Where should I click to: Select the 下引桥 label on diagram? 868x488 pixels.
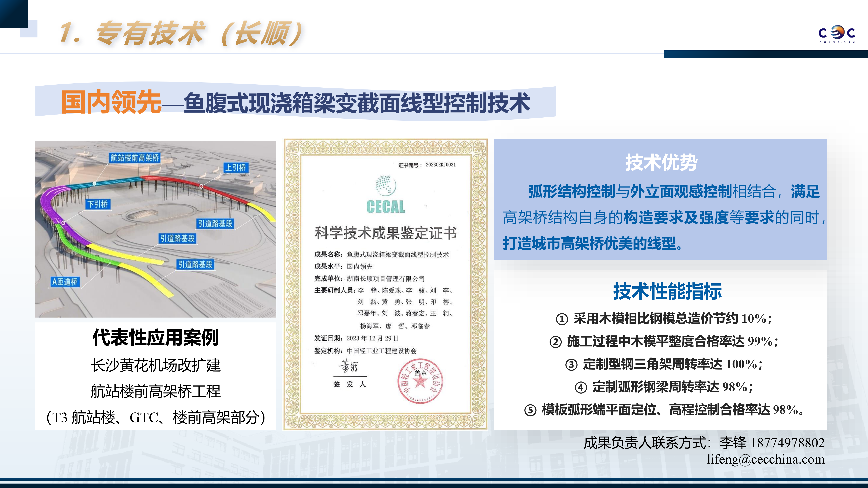point(98,204)
